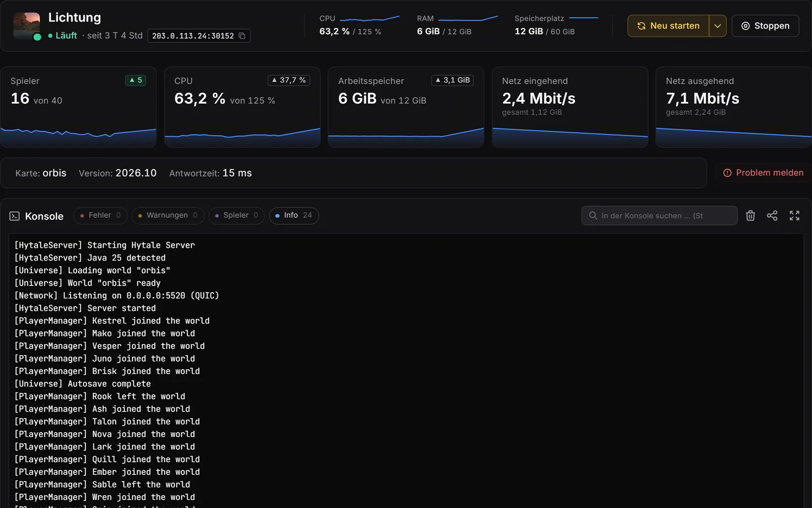Image resolution: width=812 pixels, height=508 pixels.
Task: Open the Netz eingehend card
Action: pos(570,107)
